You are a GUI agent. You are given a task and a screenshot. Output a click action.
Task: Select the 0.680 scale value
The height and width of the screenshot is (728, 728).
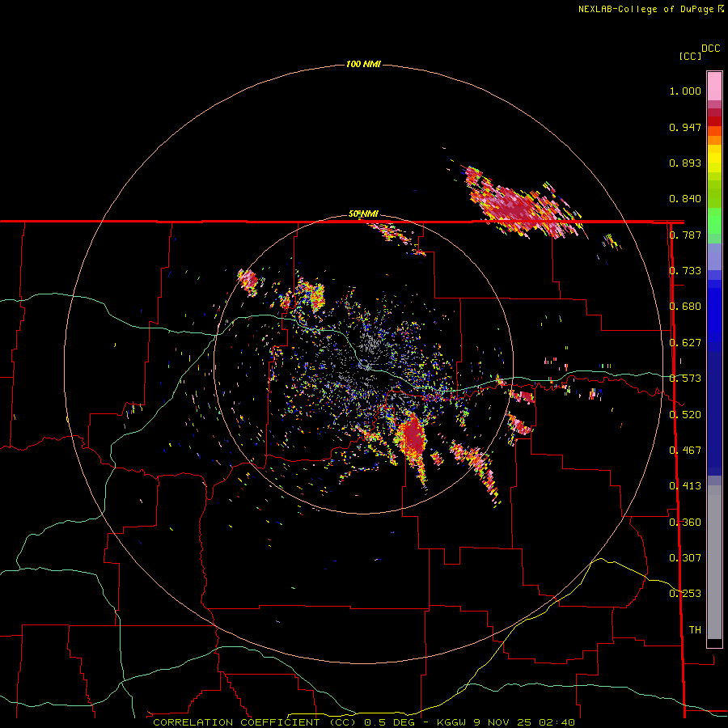685,307
